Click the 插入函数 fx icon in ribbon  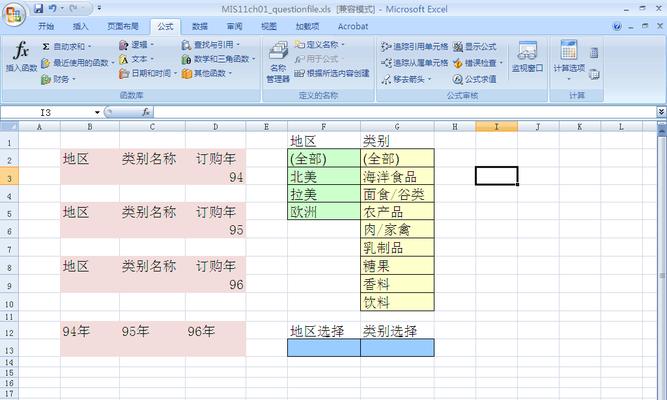click(x=21, y=57)
